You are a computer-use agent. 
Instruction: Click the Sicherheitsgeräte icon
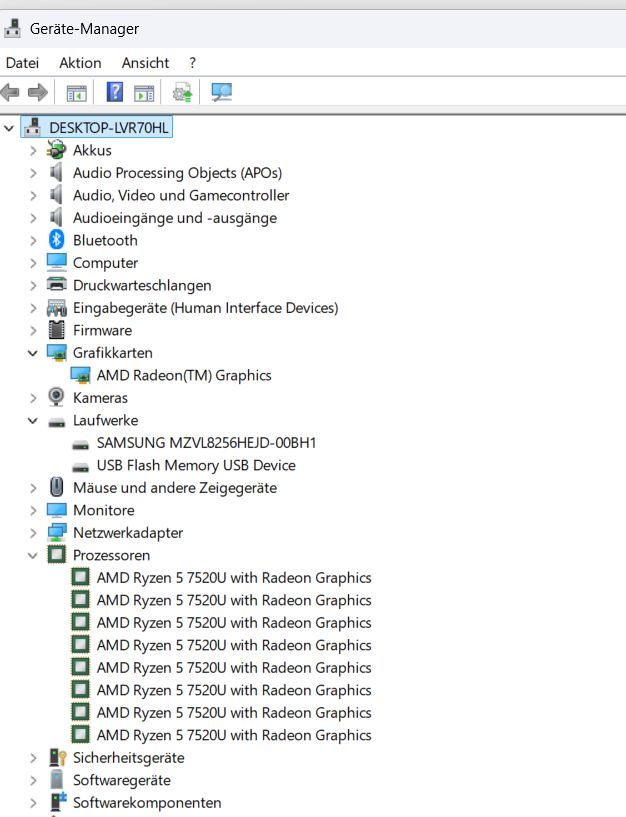[57, 758]
